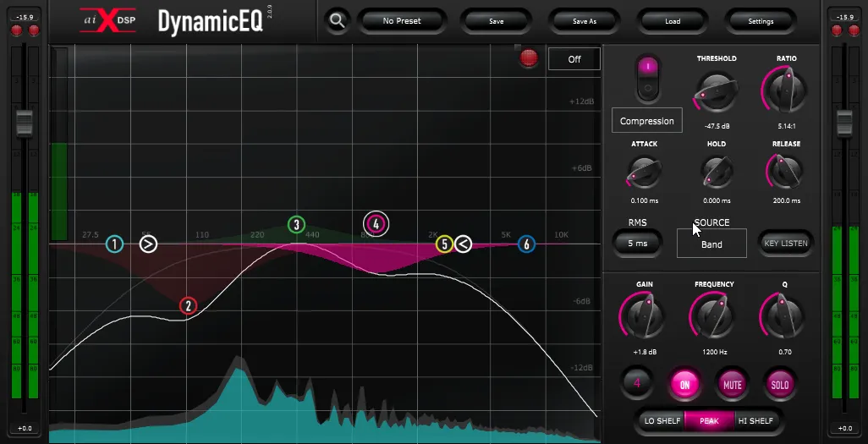868x444 pixels.
Task: Toggle the dynamics power switch above Compression
Action: 647,78
